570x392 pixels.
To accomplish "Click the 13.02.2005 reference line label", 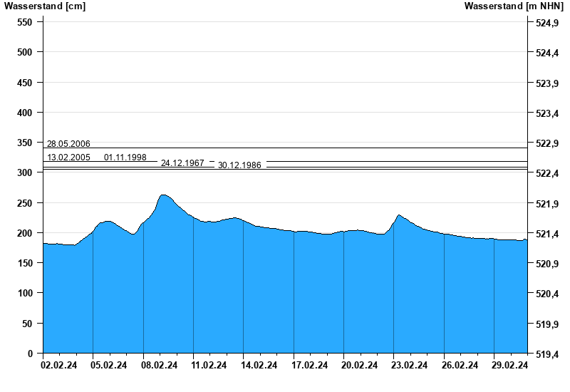I will [x=68, y=158].
